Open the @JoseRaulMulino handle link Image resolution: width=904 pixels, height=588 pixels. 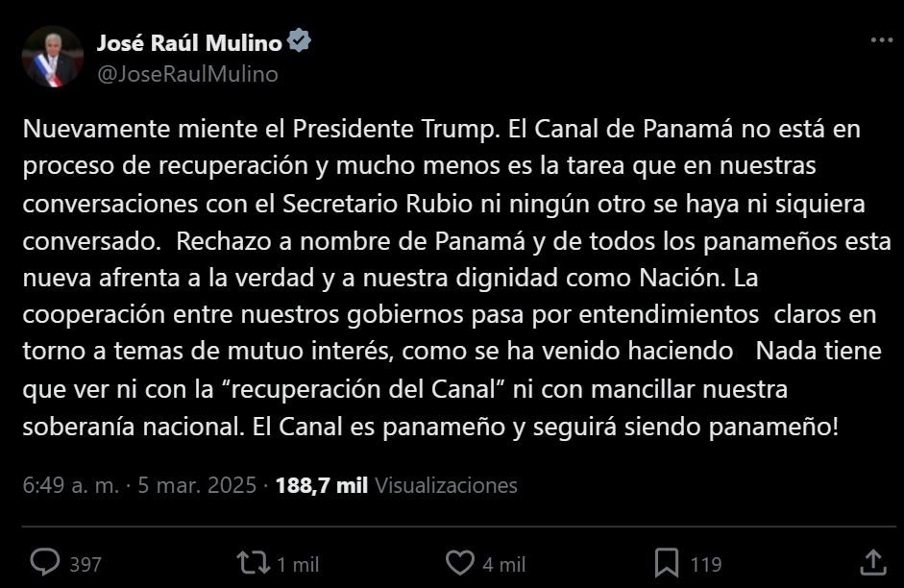pos(187,74)
